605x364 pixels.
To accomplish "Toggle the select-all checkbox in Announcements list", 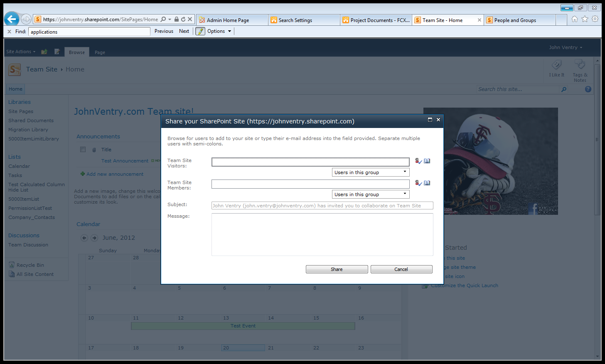I will pyautogui.click(x=83, y=149).
